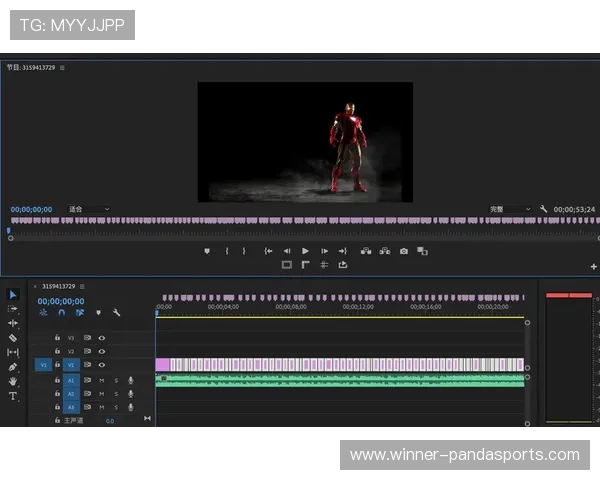Toggle the timeline snap magnet icon
Viewport: 600px width, 480px height.
pyautogui.click(x=61, y=313)
